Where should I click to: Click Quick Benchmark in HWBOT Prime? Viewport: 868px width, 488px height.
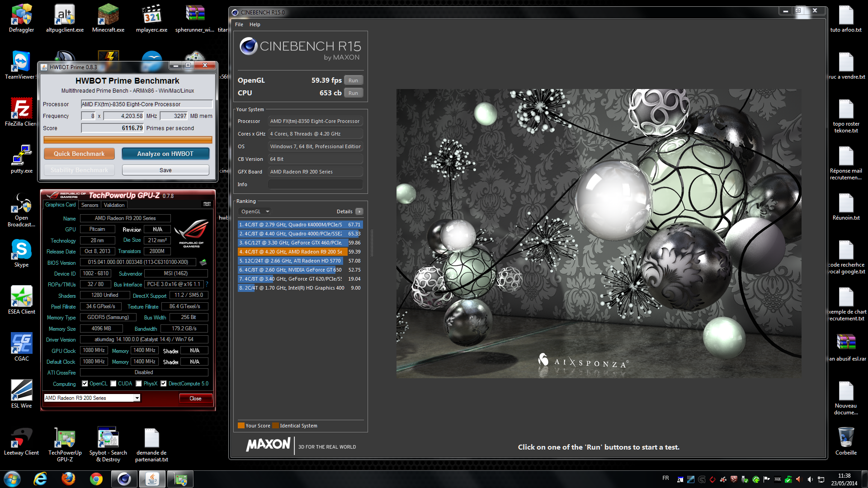[79, 154]
